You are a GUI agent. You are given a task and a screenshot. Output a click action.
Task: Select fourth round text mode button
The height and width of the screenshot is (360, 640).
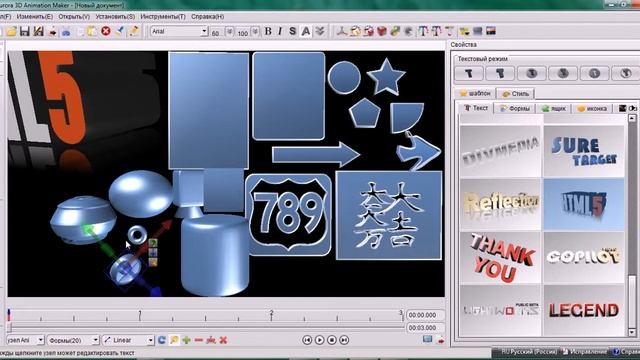pos(563,73)
